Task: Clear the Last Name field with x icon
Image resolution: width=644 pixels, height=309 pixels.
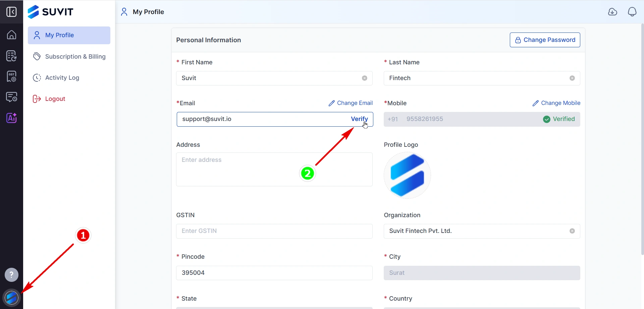Action: pyautogui.click(x=572, y=78)
